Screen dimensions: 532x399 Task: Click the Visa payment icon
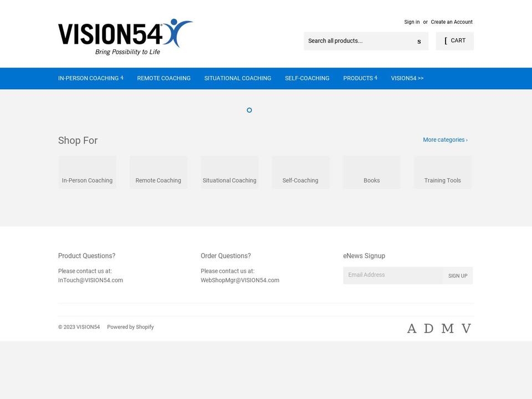tap(466, 329)
